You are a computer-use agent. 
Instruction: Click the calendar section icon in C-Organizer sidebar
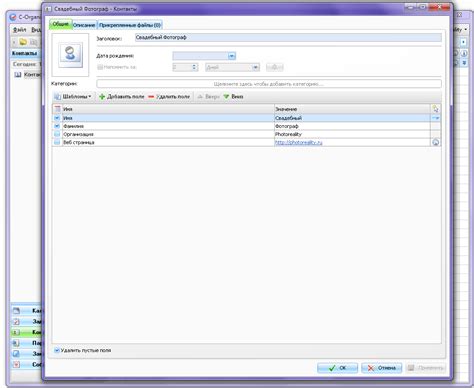click(x=16, y=311)
